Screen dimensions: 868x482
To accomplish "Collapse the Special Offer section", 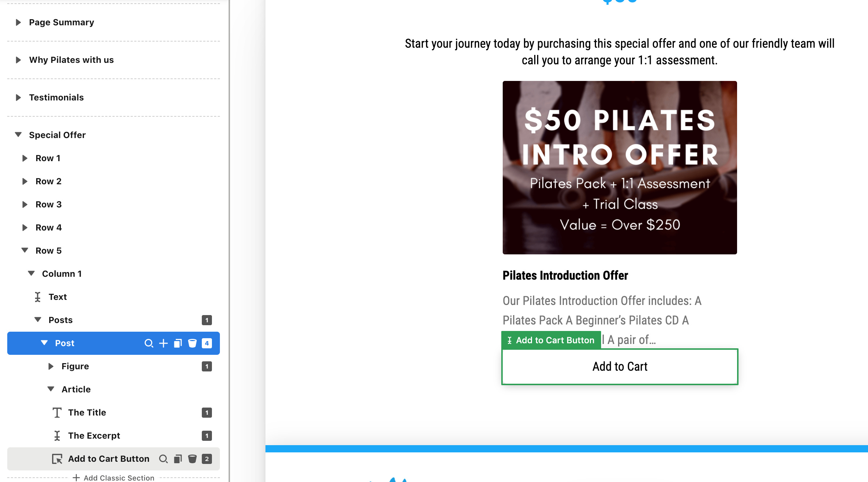I will (x=18, y=135).
